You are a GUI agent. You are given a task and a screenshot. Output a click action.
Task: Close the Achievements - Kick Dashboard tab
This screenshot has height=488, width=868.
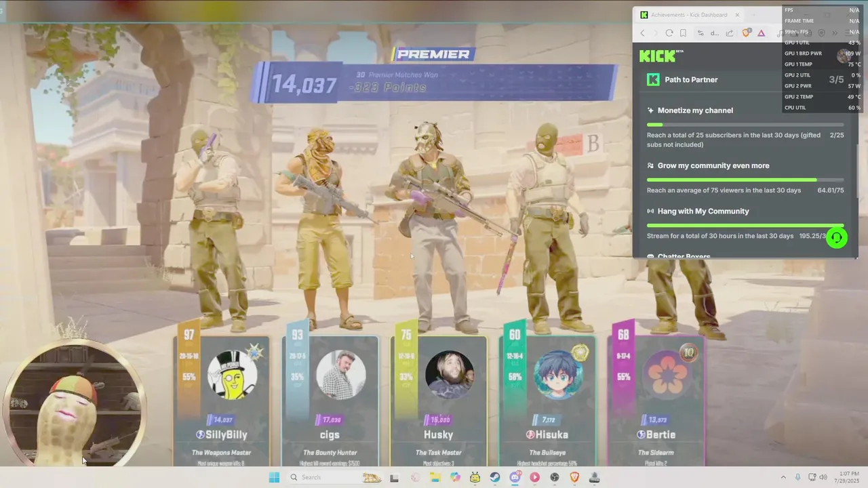click(736, 15)
